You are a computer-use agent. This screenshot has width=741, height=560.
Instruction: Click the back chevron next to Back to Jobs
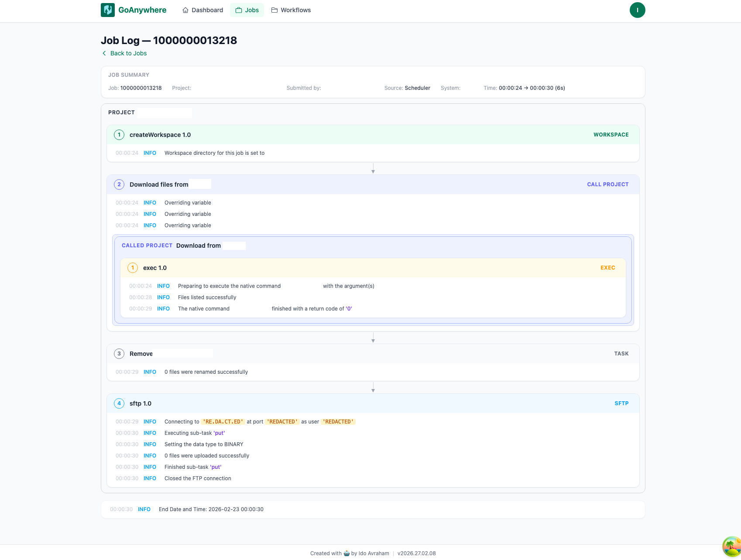(x=104, y=53)
